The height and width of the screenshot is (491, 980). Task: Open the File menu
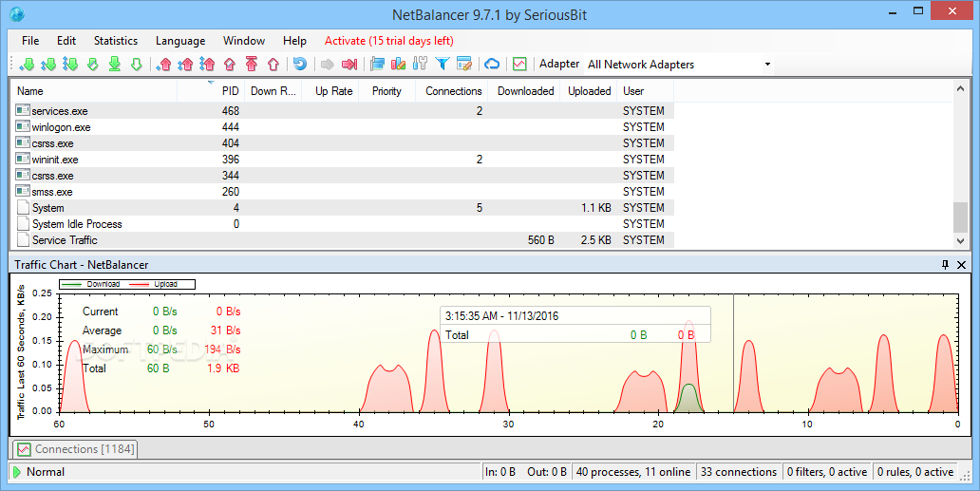tap(30, 41)
